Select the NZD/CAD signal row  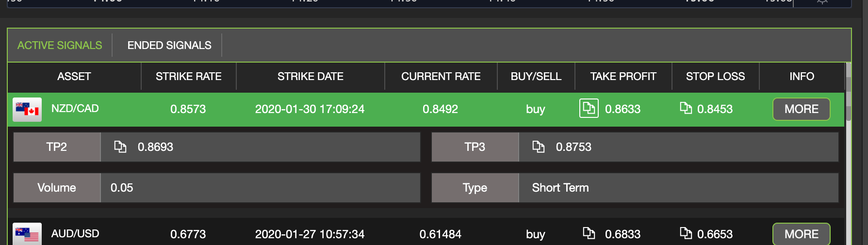[x=426, y=109]
